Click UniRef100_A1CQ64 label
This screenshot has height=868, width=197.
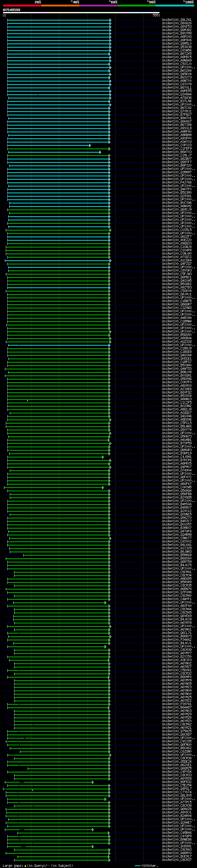tap(177, 260)
